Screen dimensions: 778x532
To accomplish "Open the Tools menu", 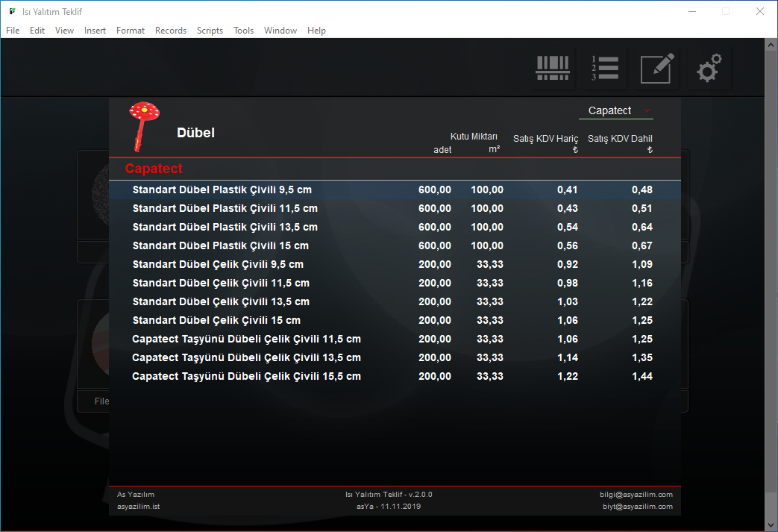I will point(244,31).
